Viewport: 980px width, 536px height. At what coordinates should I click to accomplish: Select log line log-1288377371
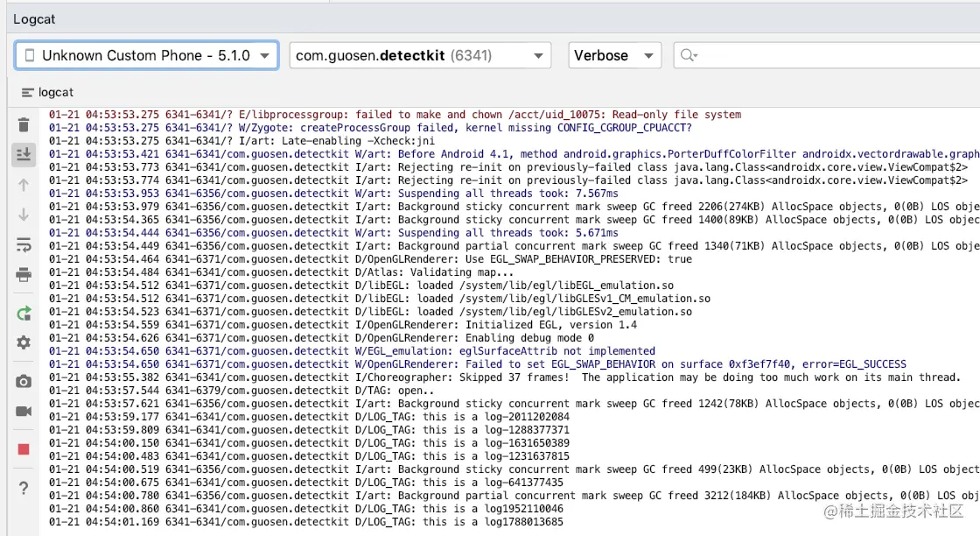click(x=310, y=430)
